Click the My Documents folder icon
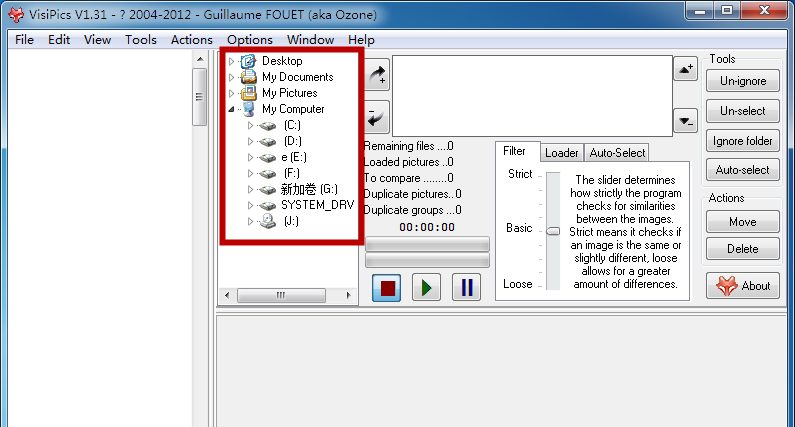 pos(248,77)
